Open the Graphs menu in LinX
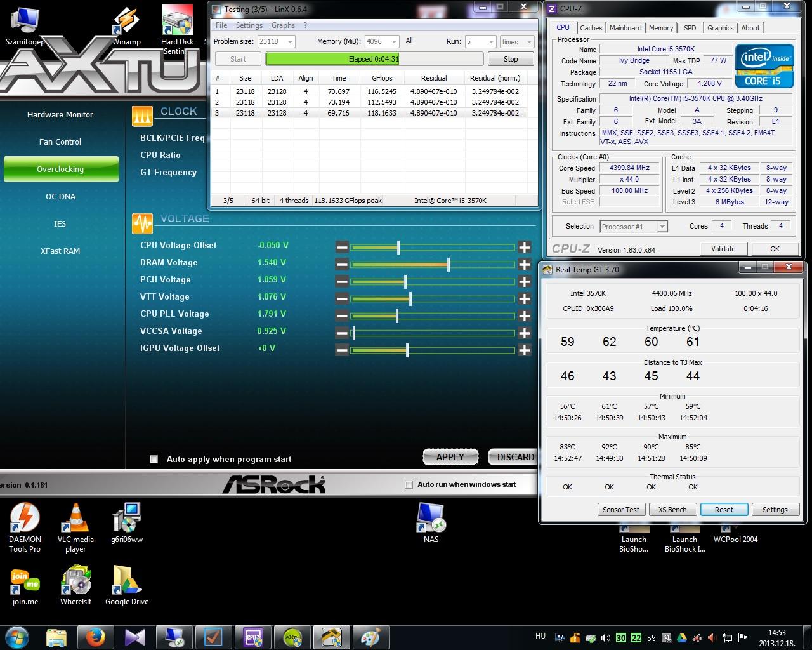This screenshot has height=650, width=812. 283,25
